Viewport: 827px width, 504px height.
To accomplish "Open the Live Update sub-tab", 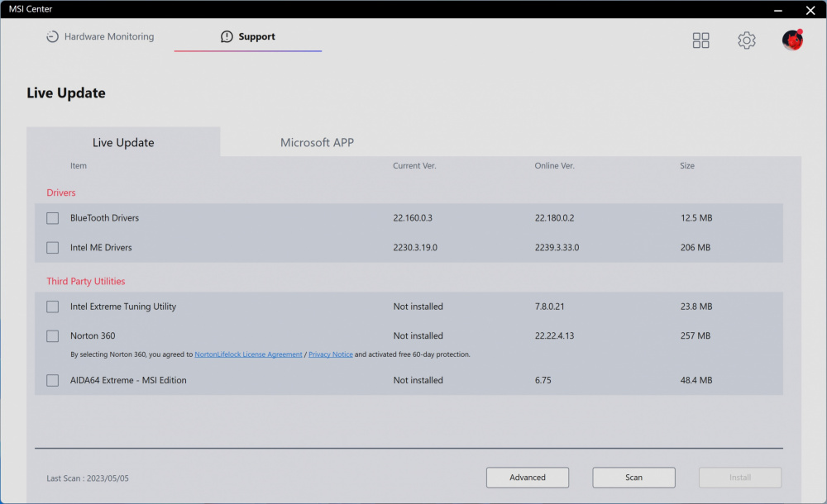I will [123, 142].
